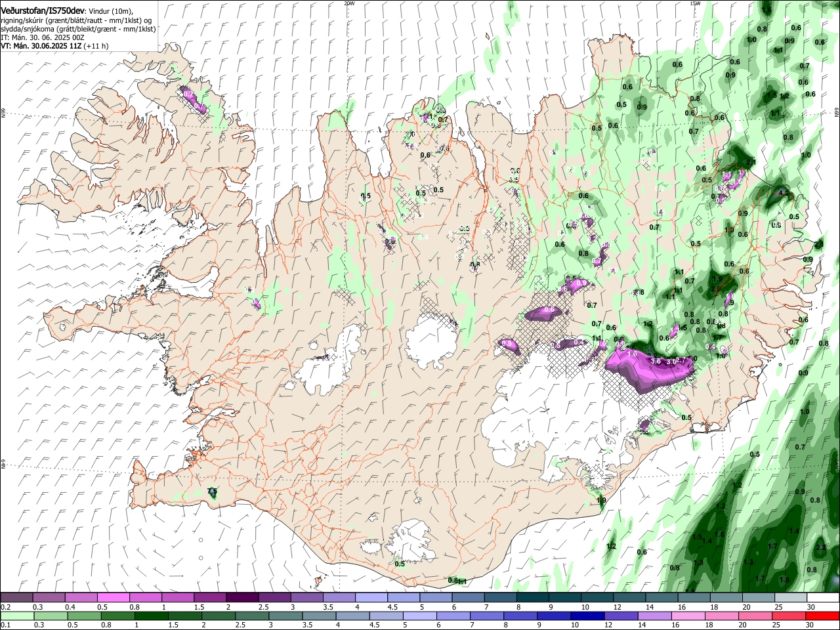This screenshot has height=630, width=840.
Task: Click the Veðurstofan/IS750dev title text
Action: [43, 10]
